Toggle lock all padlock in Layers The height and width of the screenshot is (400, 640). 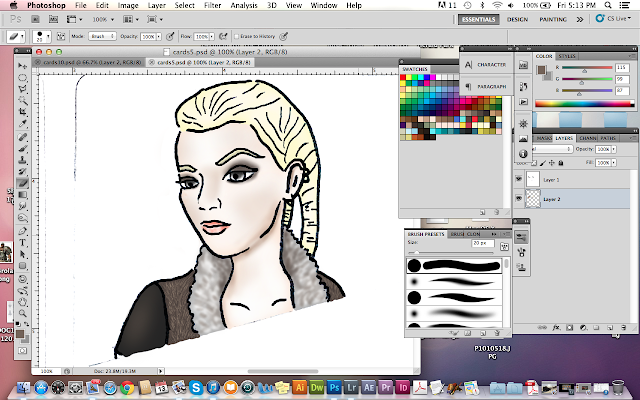click(x=561, y=163)
